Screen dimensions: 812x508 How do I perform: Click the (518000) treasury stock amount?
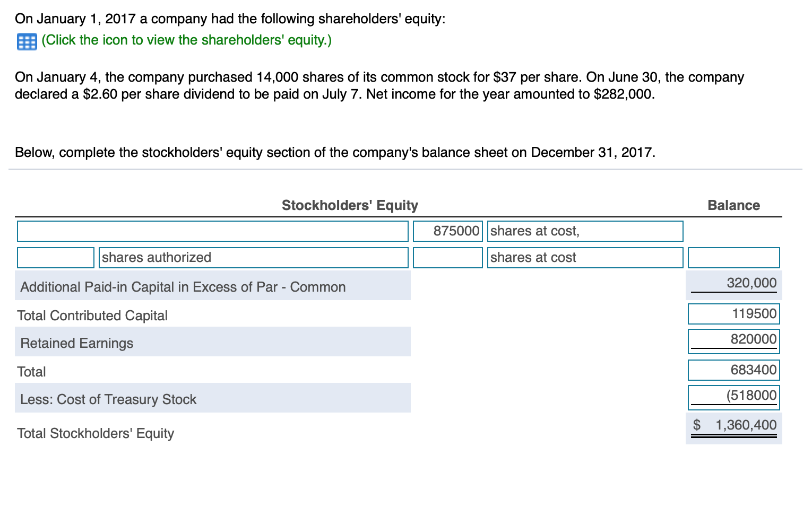tap(733, 396)
